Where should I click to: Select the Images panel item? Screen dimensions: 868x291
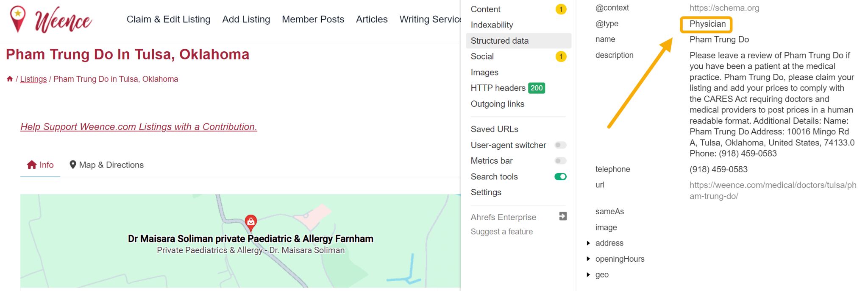[484, 72]
